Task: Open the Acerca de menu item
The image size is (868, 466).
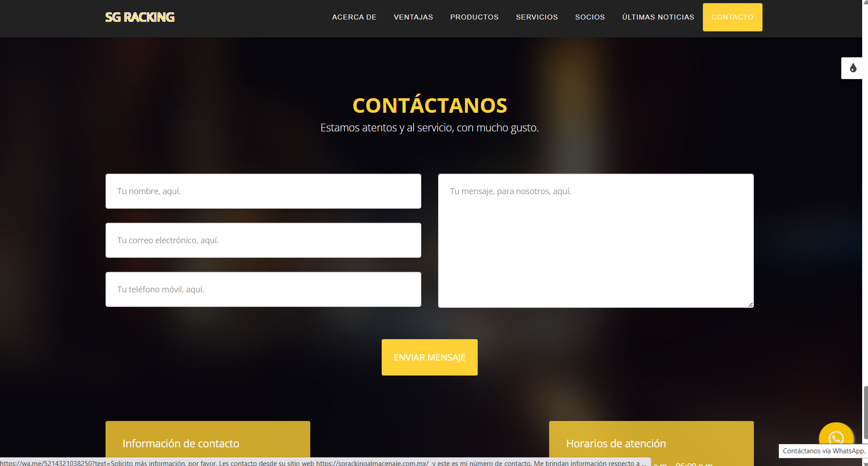Action: pyautogui.click(x=354, y=17)
